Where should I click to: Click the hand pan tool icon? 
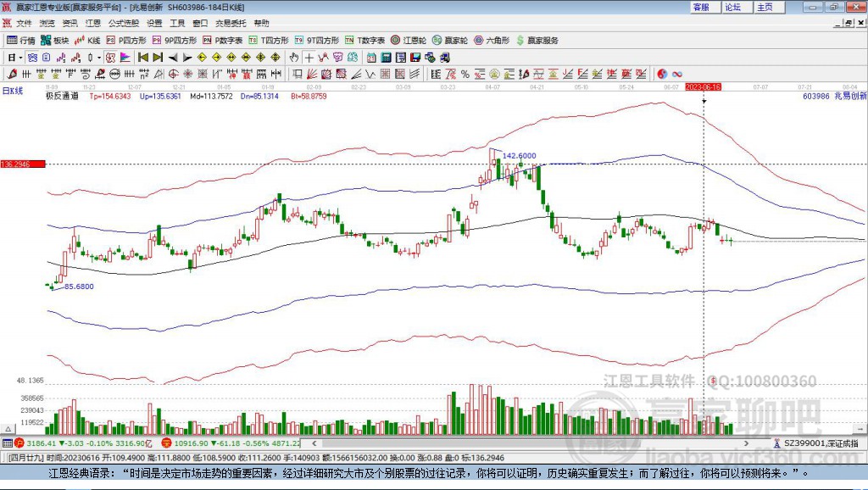coord(294,57)
